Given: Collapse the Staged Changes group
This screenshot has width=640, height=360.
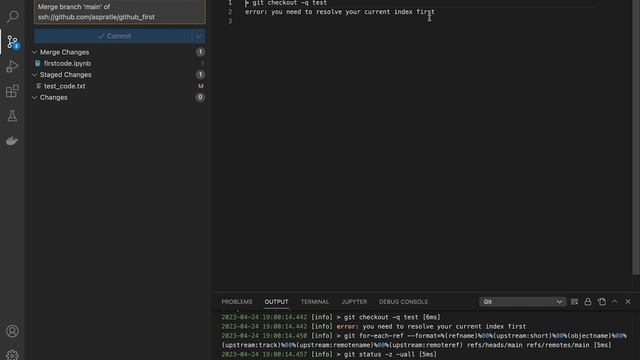Looking at the screenshot, I should (35, 75).
